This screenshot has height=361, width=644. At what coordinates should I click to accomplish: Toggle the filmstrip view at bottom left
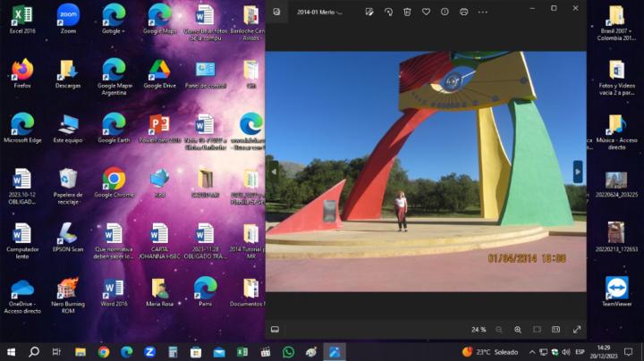pos(275,330)
